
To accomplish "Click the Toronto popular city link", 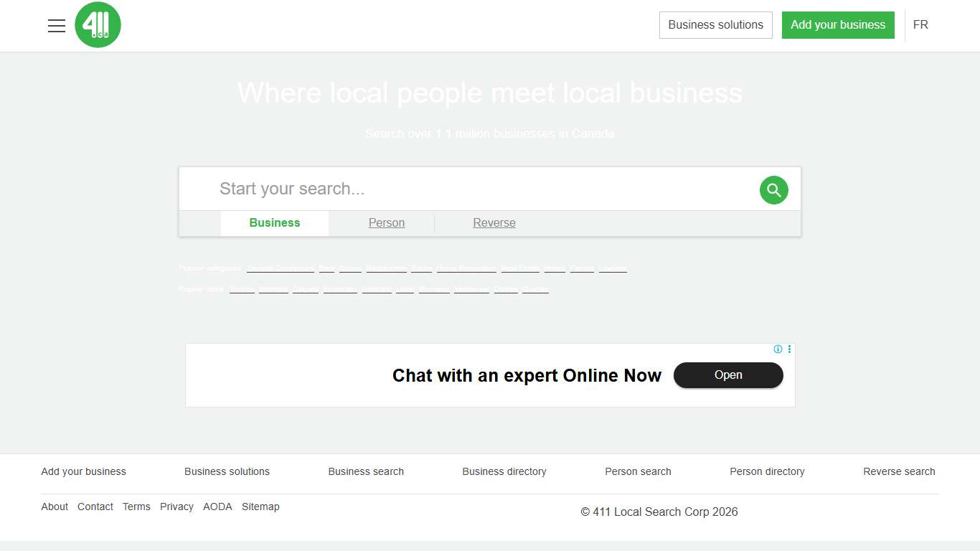I will 242,289.
